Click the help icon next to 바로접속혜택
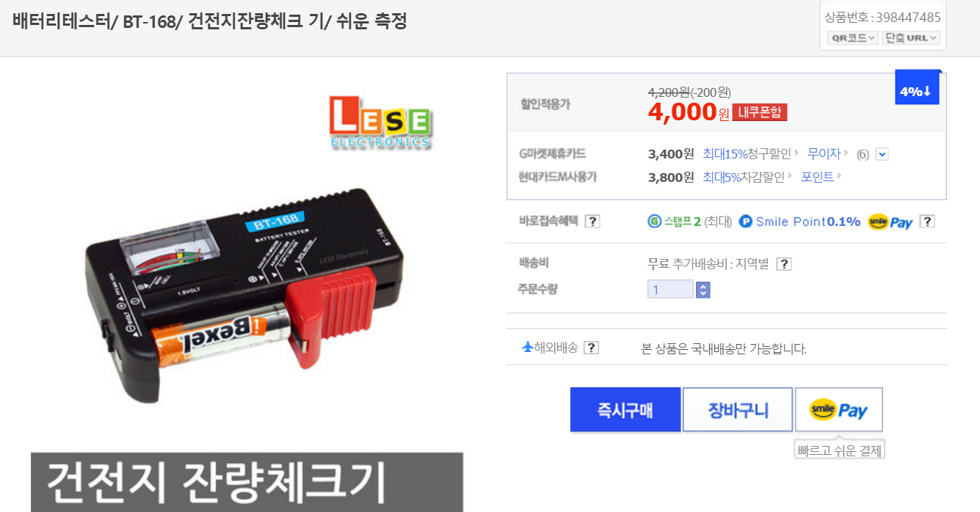Image resolution: width=980 pixels, height=512 pixels. [x=592, y=222]
